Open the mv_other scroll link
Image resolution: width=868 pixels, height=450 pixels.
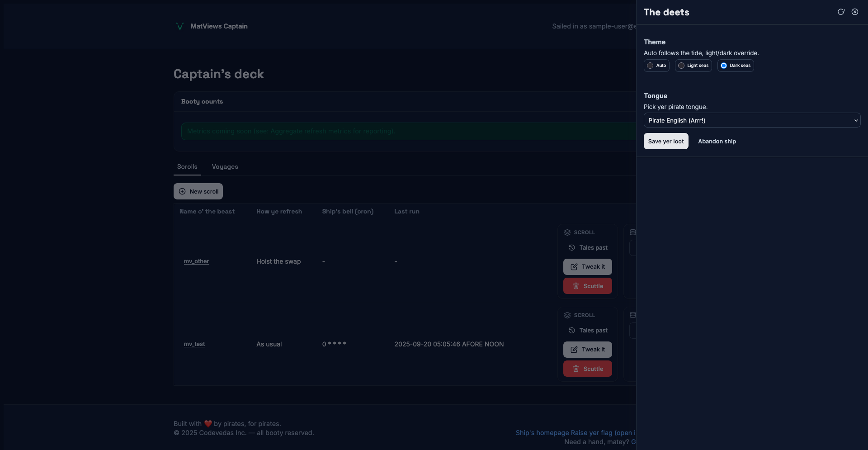pos(196,261)
